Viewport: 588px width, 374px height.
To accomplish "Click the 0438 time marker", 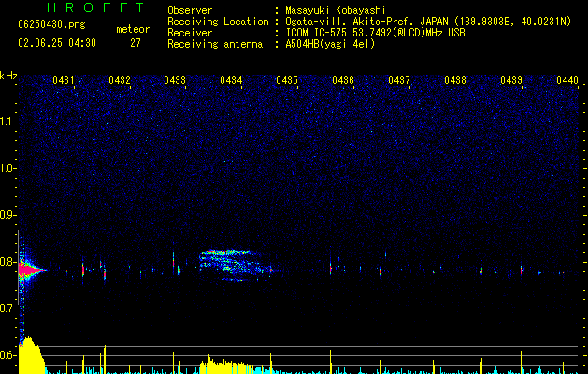I will coord(455,80).
